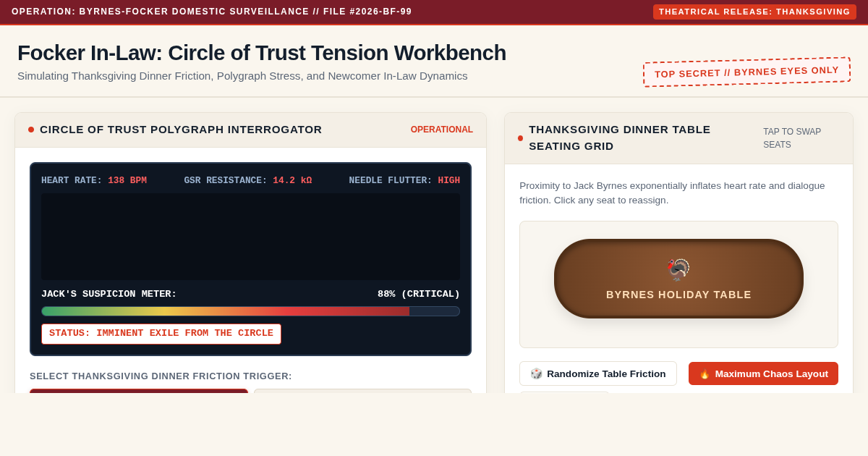Click the Simulating Thanksgiving Dinner Friction subtitle

pos(242,76)
